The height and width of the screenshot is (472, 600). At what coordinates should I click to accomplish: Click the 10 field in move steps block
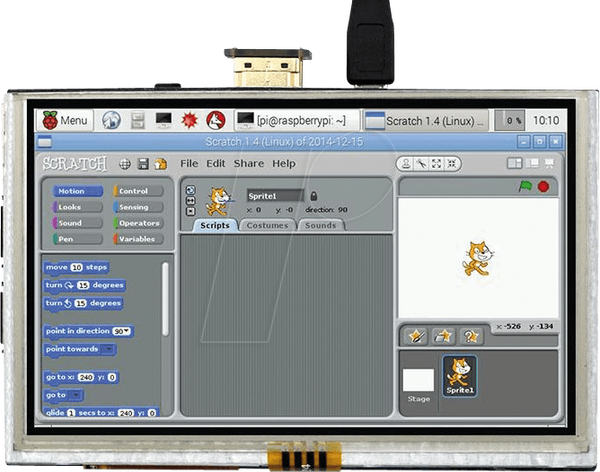tap(77, 268)
